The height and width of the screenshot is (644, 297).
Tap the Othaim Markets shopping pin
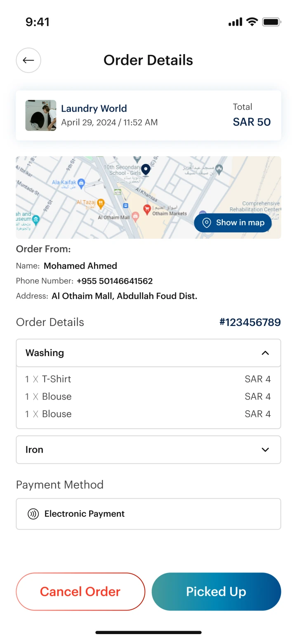point(147,209)
